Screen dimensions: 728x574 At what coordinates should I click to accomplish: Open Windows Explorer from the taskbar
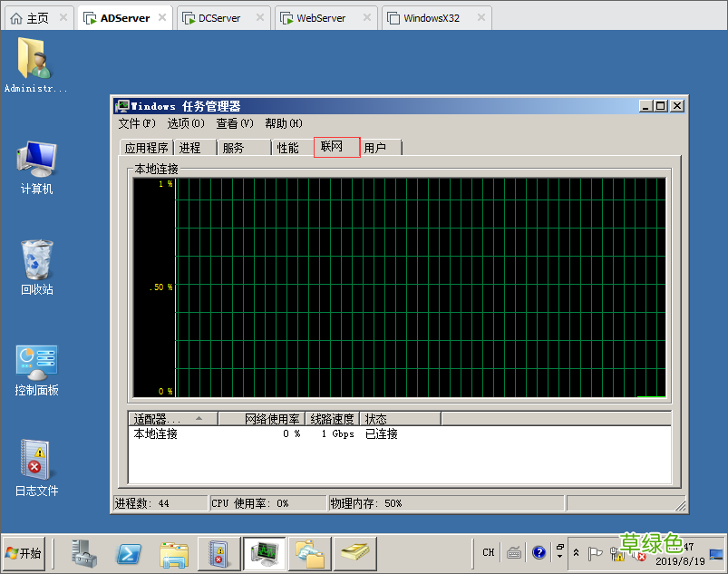point(176,554)
